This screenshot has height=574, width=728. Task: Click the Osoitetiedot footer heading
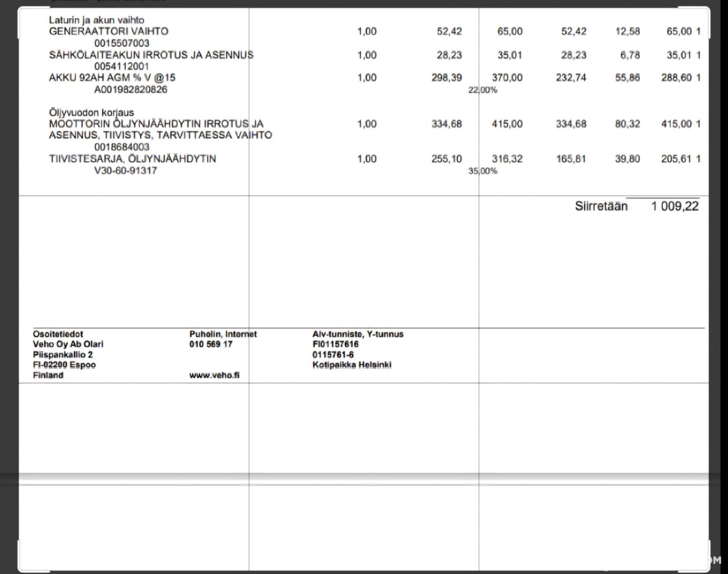(58, 334)
